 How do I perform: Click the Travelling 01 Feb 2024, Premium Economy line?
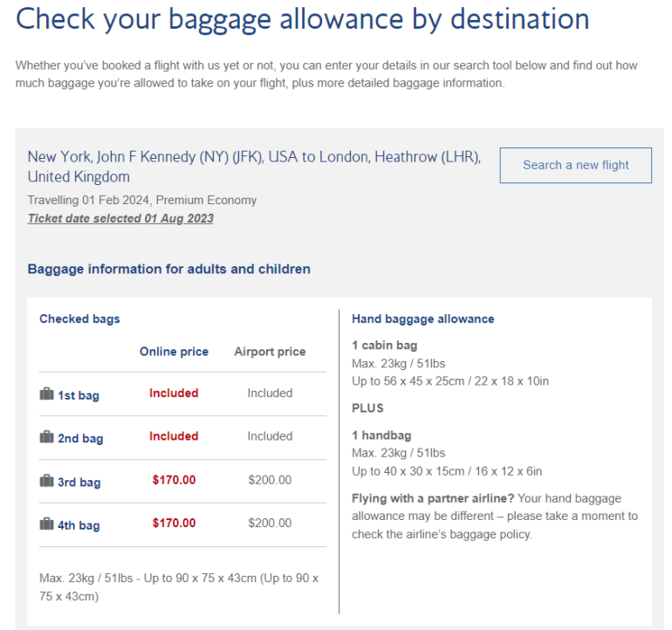[x=142, y=200]
